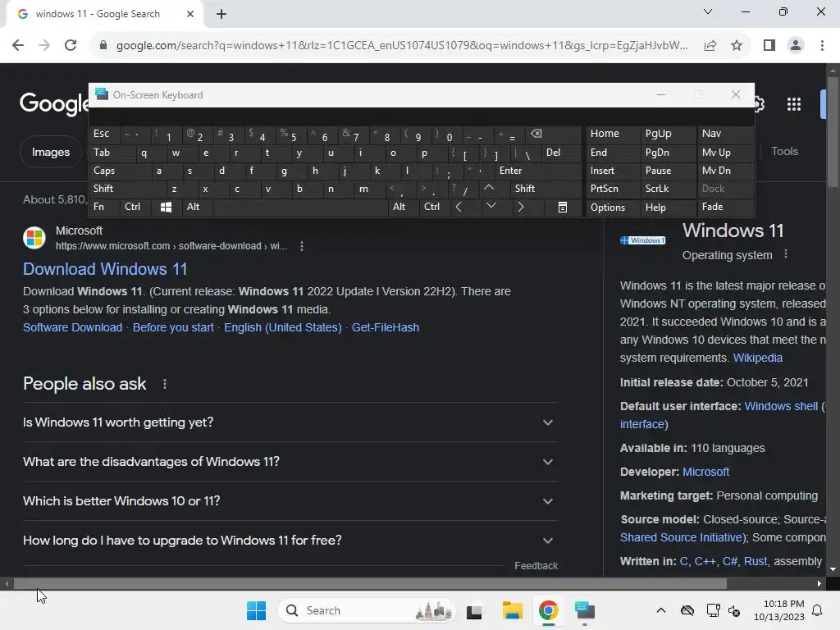Screen dimensions: 840x630
Task: Toggle the left Ctrl key on the On-Screen Keyboard
Action: point(135,207)
